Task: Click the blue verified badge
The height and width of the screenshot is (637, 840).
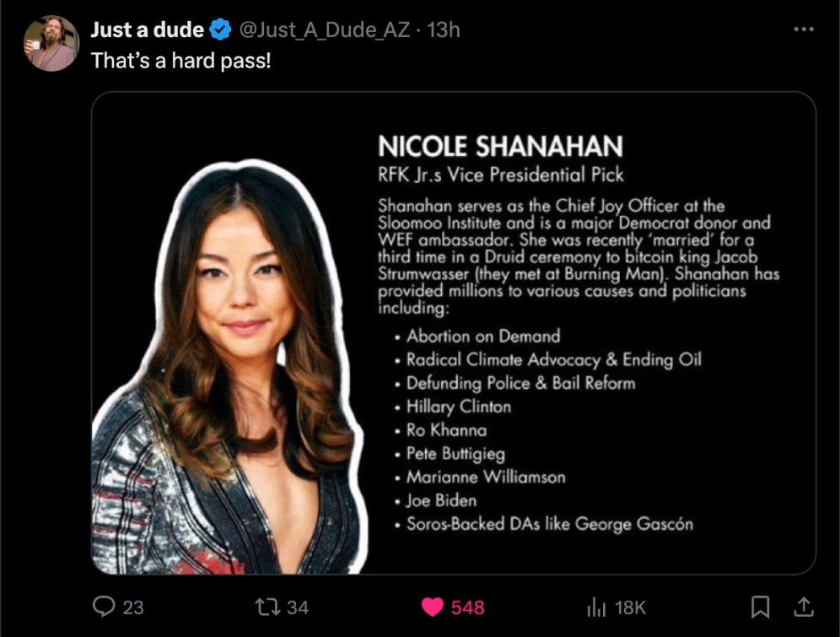Action: click(219, 30)
